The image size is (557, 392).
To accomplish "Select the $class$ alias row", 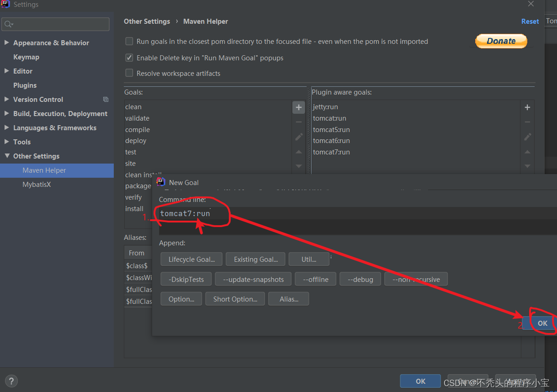I will pyautogui.click(x=138, y=265).
